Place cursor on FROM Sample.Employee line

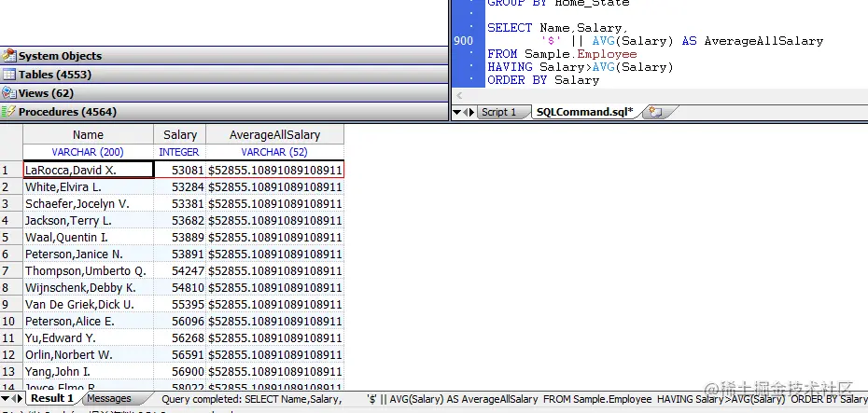[x=562, y=54]
